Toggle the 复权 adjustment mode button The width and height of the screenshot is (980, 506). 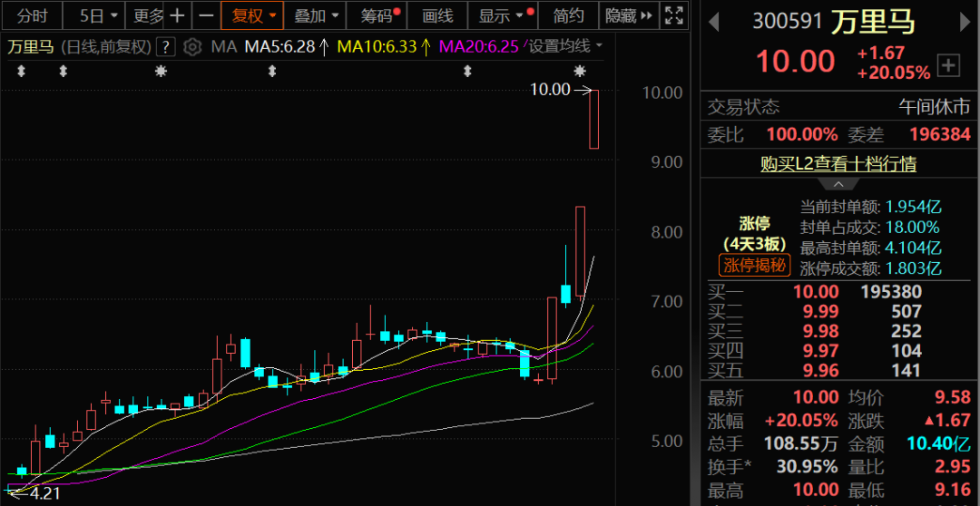click(252, 15)
